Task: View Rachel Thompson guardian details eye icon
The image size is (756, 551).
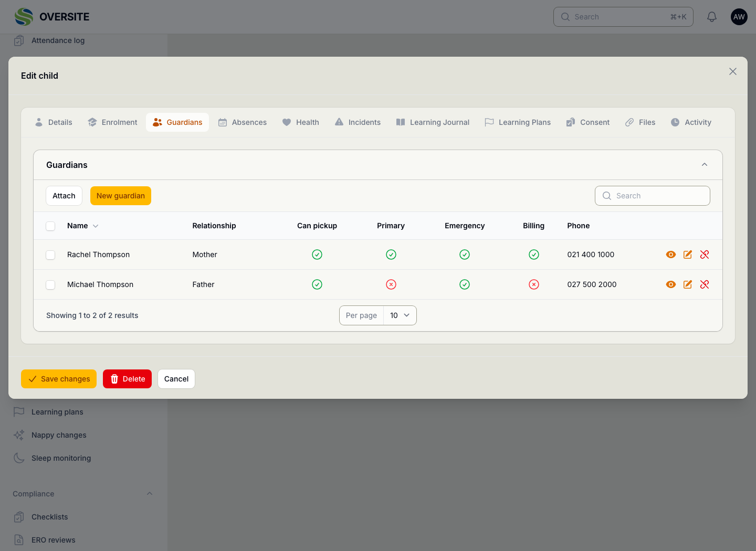Action: point(671,255)
